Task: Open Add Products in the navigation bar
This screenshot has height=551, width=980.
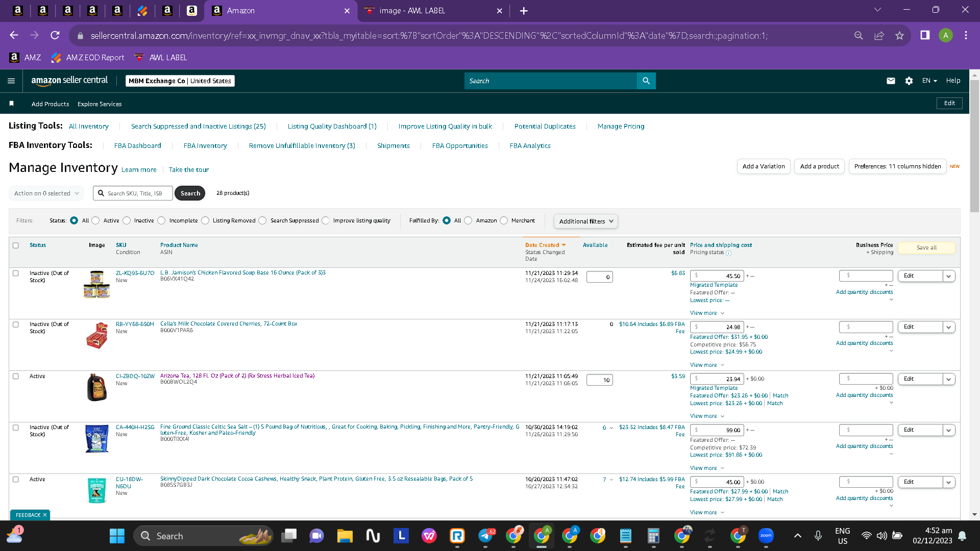Action: (51, 104)
